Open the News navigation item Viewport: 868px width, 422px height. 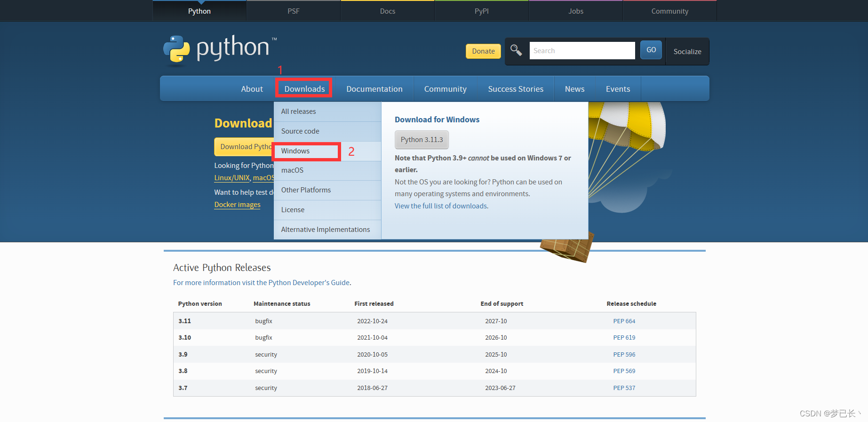[x=575, y=89]
